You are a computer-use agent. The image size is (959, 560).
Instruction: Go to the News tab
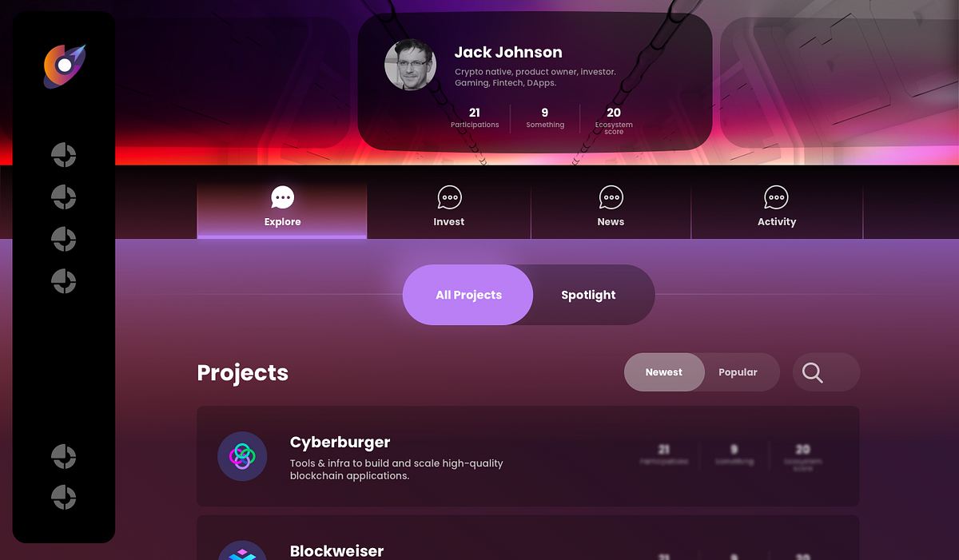[x=611, y=209]
